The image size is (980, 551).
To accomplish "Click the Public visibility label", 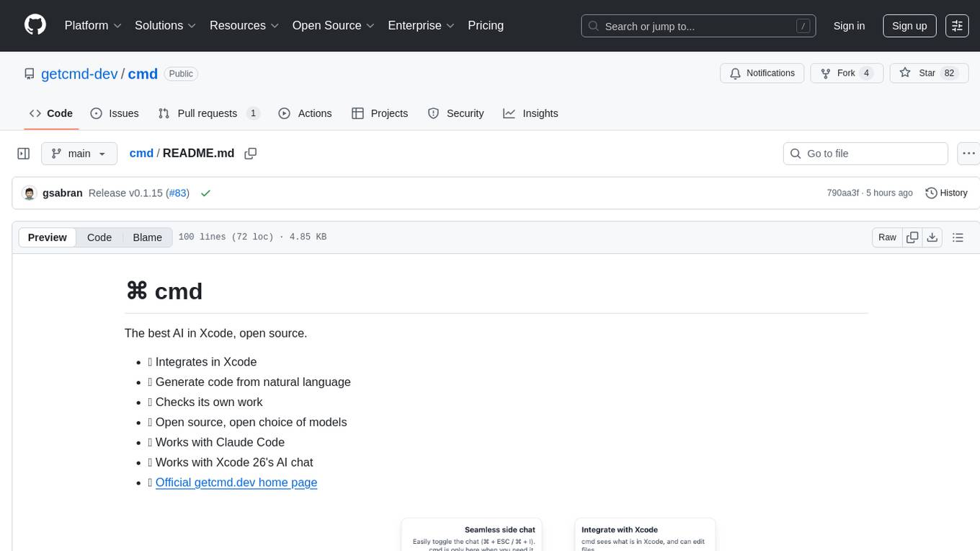I will click(x=181, y=74).
